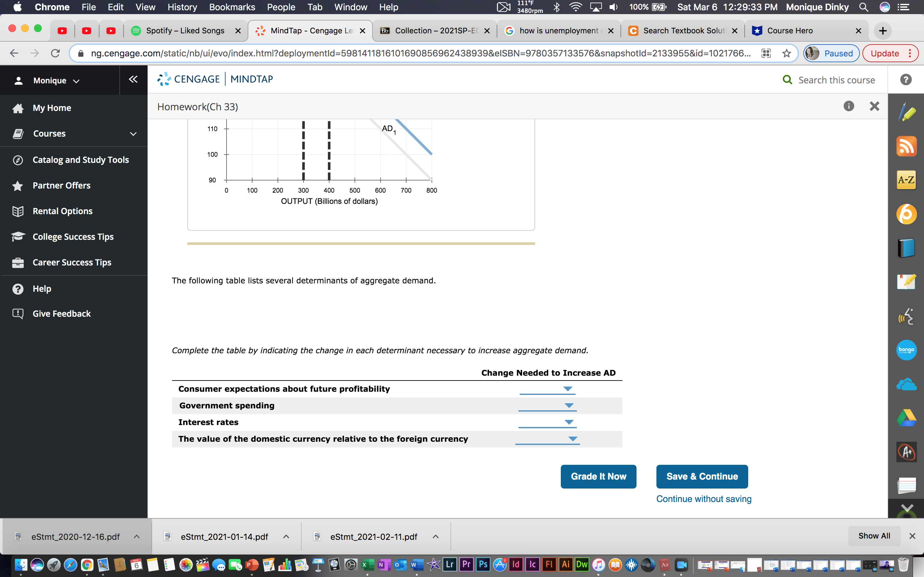The width and height of the screenshot is (924, 577).
Task: Collapse the left navigation with double-chevron icon
Action: [x=133, y=79]
